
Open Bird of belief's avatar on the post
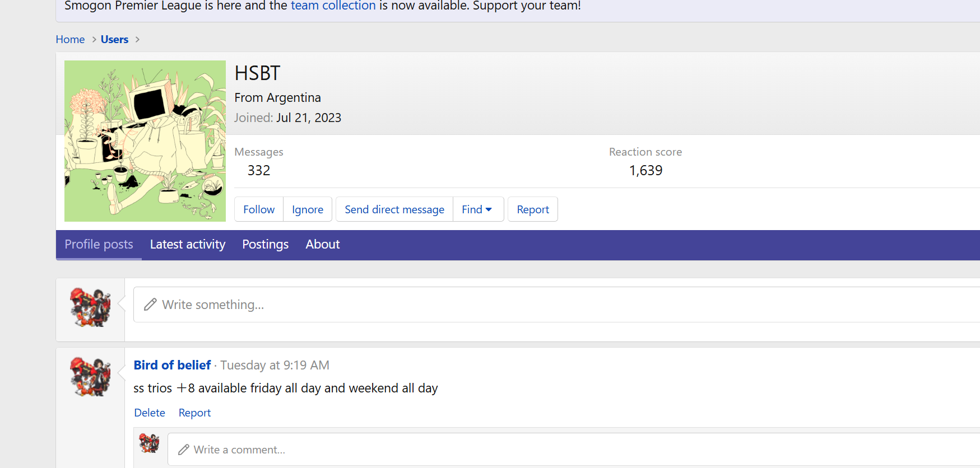(x=90, y=376)
